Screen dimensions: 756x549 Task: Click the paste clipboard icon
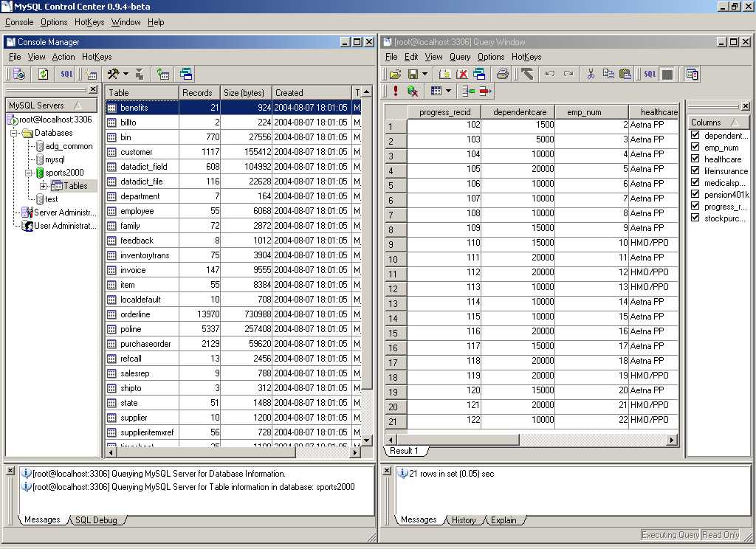625,75
